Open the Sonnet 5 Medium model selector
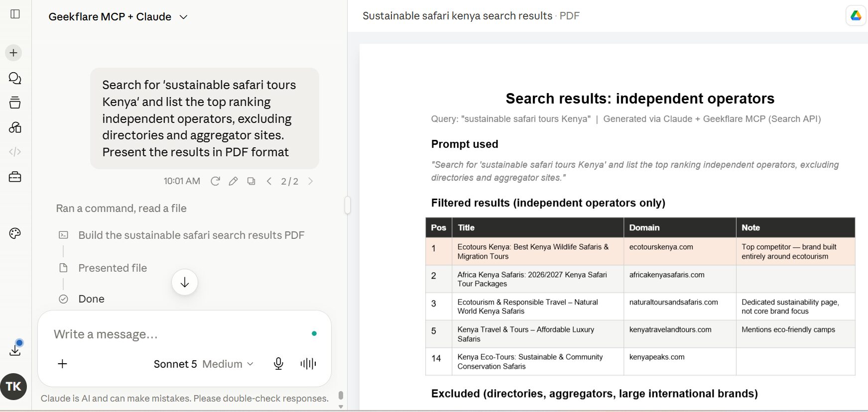The image size is (868, 412). (203, 364)
